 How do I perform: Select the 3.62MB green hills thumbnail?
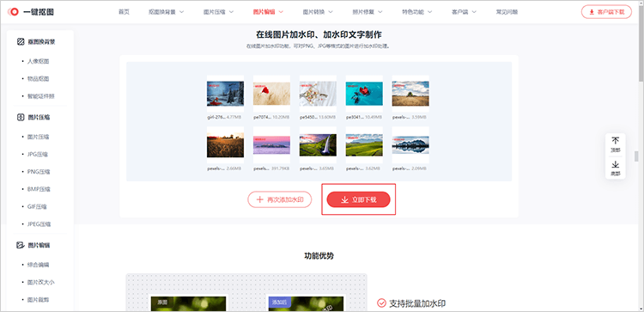364,145
